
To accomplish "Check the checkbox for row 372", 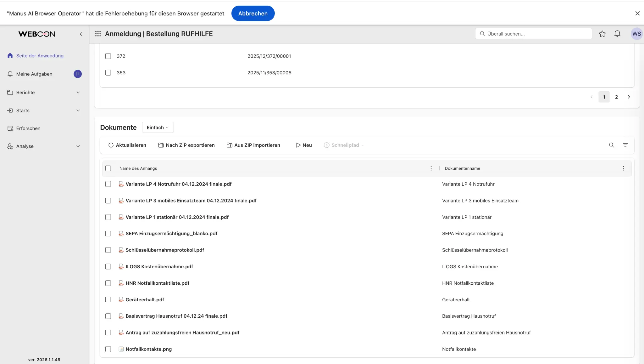I will click(108, 56).
